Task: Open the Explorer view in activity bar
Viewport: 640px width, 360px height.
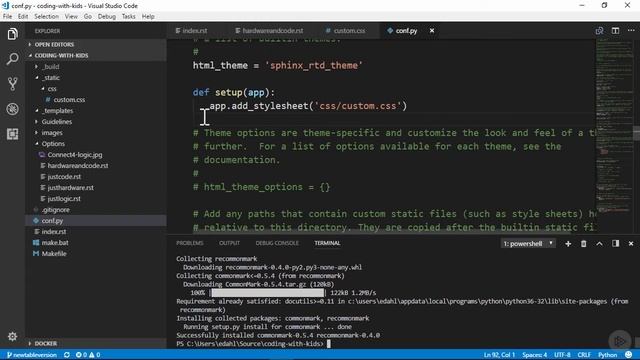Action: coord(12,34)
